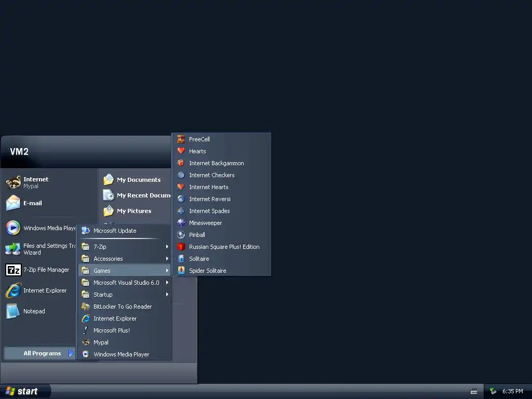
Task: Click the All Programs label
Action: (x=42, y=353)
